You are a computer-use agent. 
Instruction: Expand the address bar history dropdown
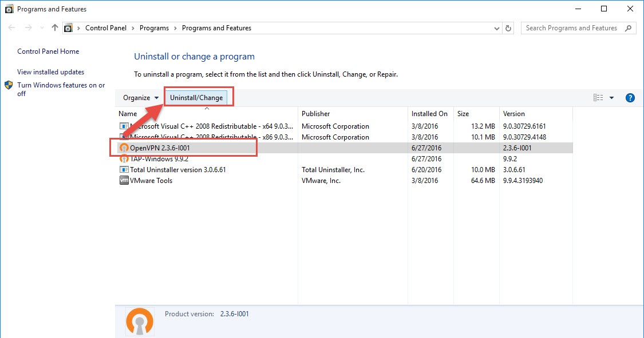[x=496, y=28]
